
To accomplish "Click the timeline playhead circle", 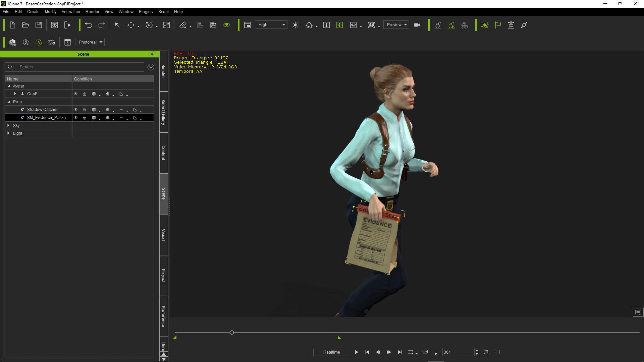I will coord(232,333).
